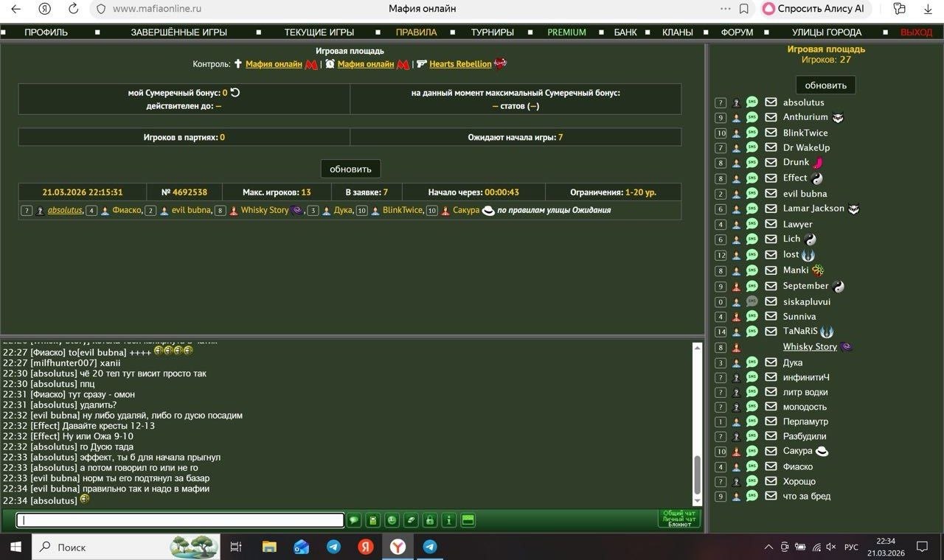Open the ТУРНИРЫ menu item
Viewport: 944px width, 560px height.
[x=492, y=32]
